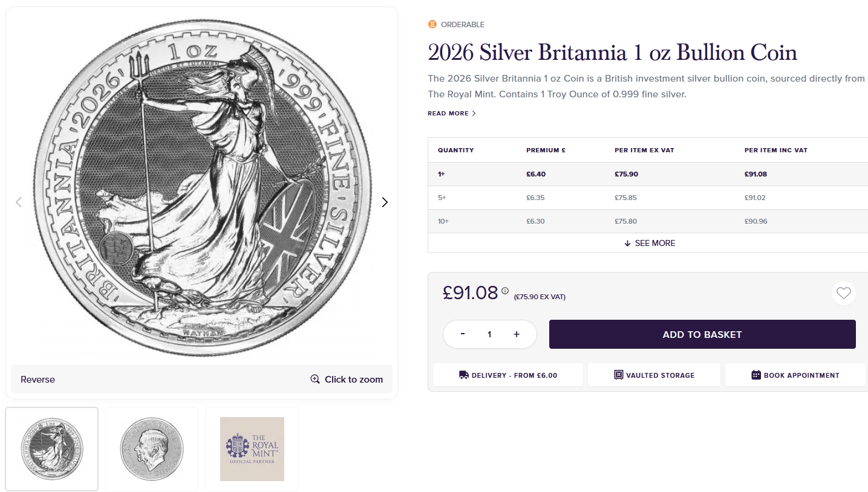Decrease quantity with minus button
Screen dimensions: 868x492
[x=463, y=334]
